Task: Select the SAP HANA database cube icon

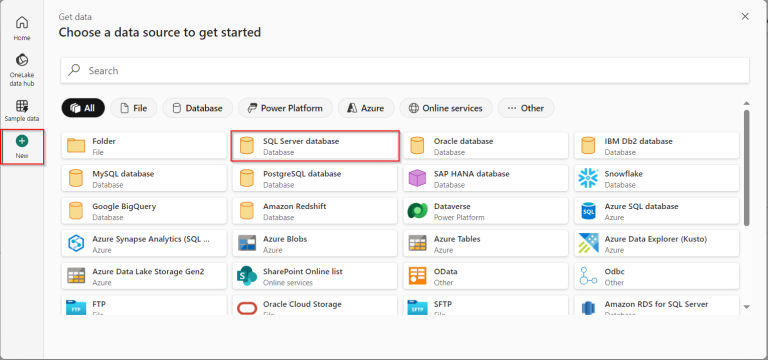Action: (x=417, y=178)
